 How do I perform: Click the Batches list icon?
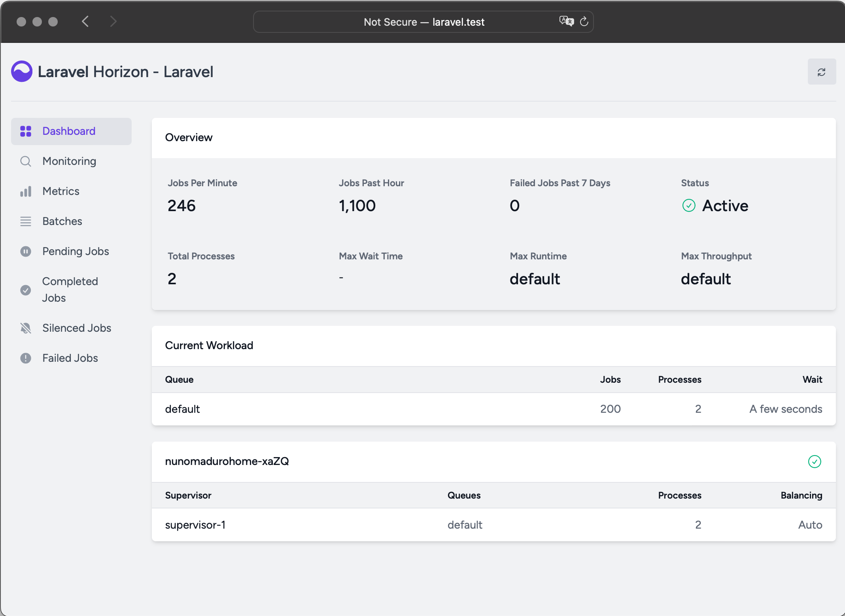[x=26, y=221]
